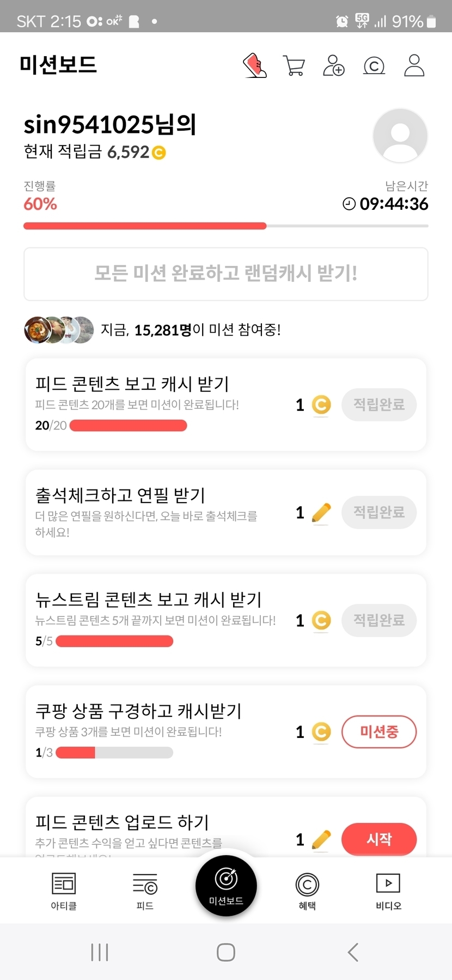
Task: Tap the coin next to 6,592 balance
Action: tap(158, 153)
